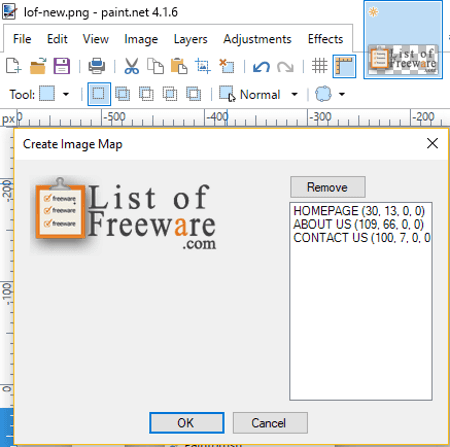This screenshot has height=447, width=450.
Task: Print the image with the printer icon
Action: click(97, 66)
